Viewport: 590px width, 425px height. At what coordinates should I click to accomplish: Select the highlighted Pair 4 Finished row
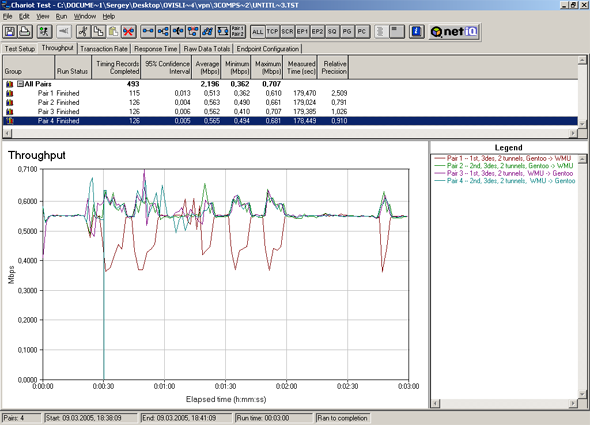(290, 121)
